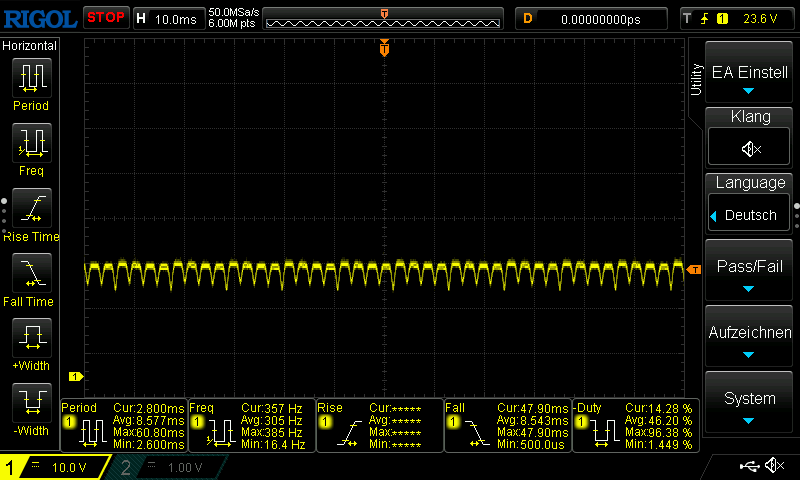800x480 pixels.
Task: Select the -Width measurement icon
Action: click(30, 403)
